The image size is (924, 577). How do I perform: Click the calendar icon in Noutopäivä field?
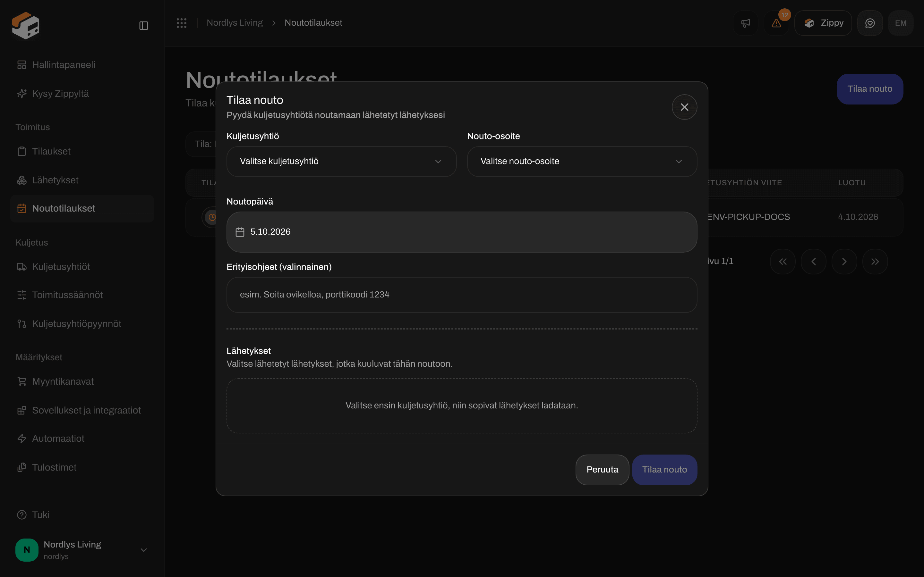pyautogui.click(x=240, y=232)
